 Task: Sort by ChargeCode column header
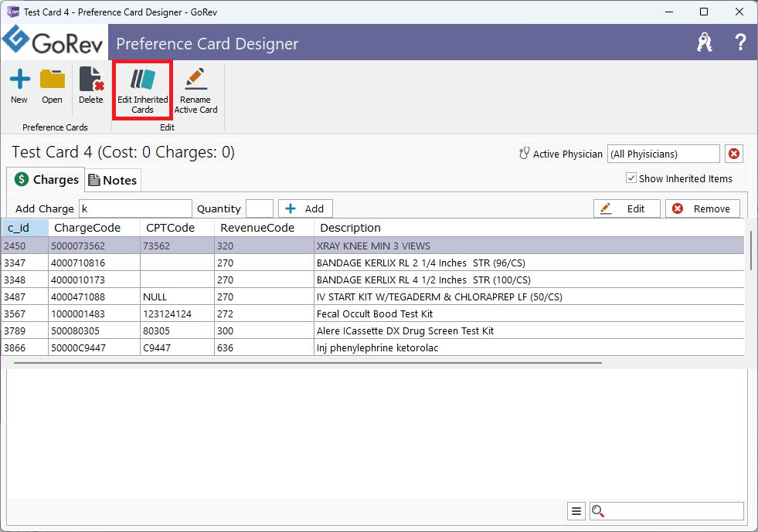94,228
